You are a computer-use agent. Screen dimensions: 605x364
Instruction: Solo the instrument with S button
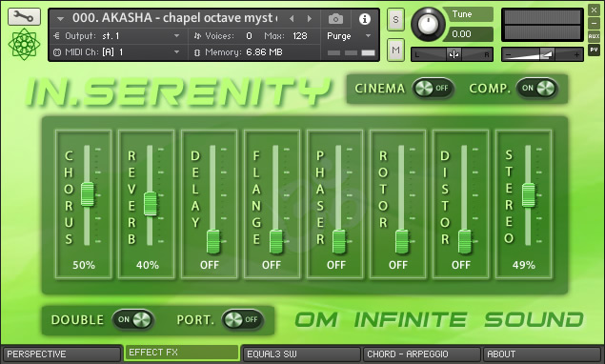click(395, 19)
